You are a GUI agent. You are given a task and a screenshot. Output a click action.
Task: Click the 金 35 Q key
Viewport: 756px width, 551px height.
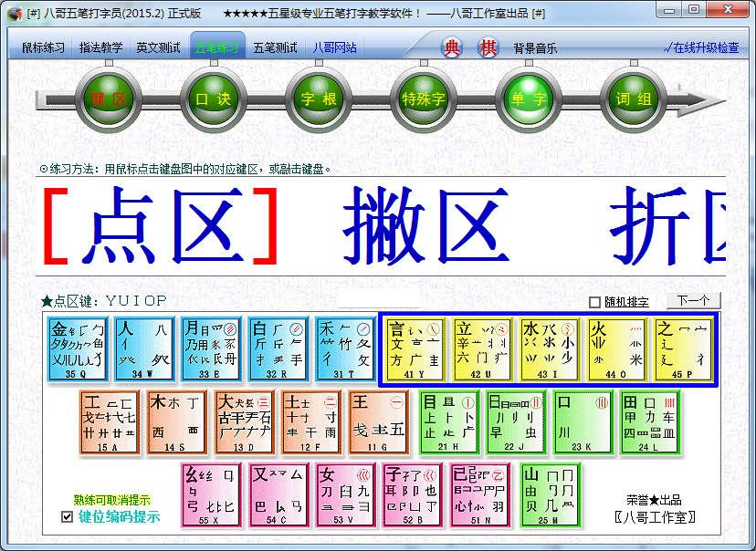[78, 348]
